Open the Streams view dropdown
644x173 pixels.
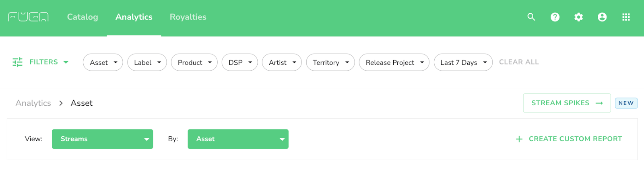[x=102, y=139]
